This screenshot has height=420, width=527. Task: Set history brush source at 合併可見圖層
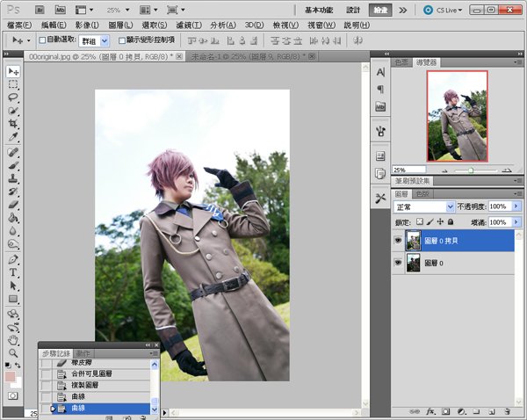pyautogui.click(x=46, y=373)
